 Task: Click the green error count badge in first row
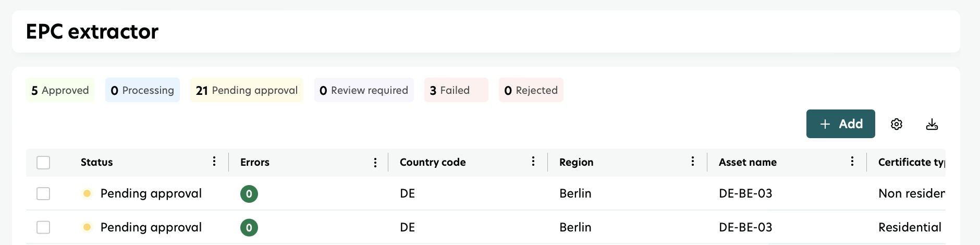[x=249, y=194]
